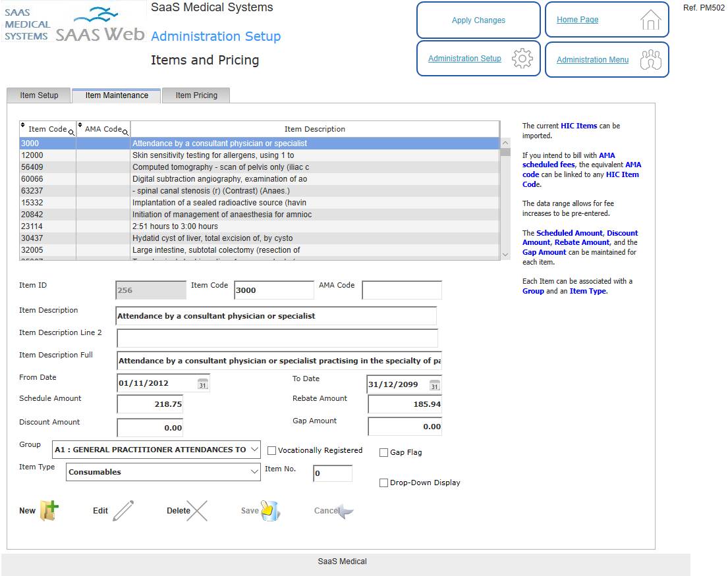Tick the Vocationally Registered checkbox
Viewport: 728px width, 576px height.
tap(272, 450)
